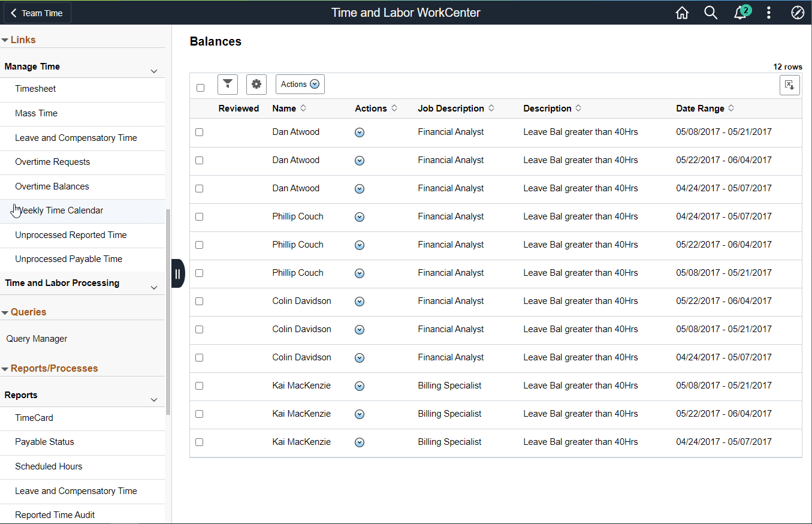Open row actions for Colin Davidson 05/08/2017 - 05/21/2017
812x524 pixels.
coord(360,330)
